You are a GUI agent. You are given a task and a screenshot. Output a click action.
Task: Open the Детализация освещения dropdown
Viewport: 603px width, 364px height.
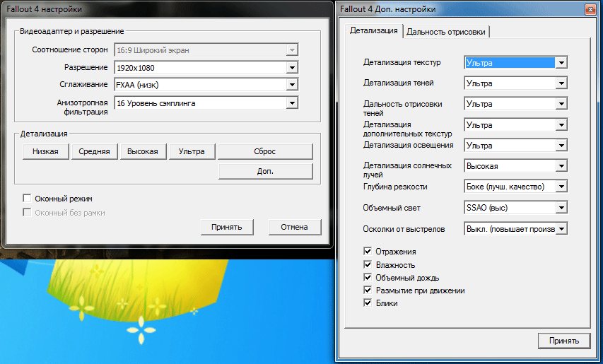(516, 146)
